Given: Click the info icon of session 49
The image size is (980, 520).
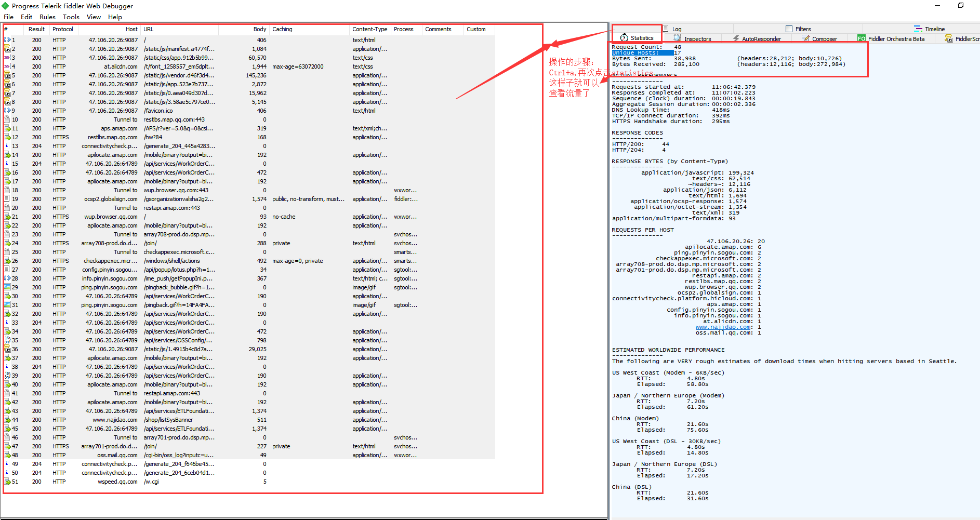Looking at the screenshot, I should click(x=7, y=464).
